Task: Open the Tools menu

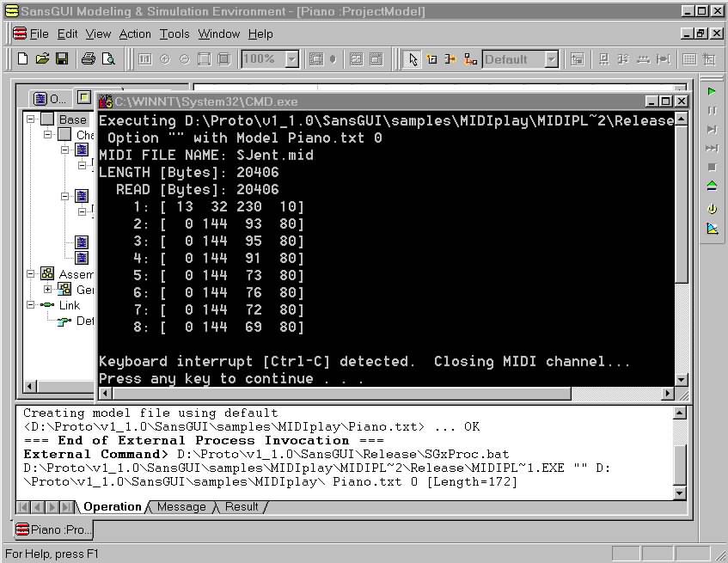Action: tap(174, 34)
